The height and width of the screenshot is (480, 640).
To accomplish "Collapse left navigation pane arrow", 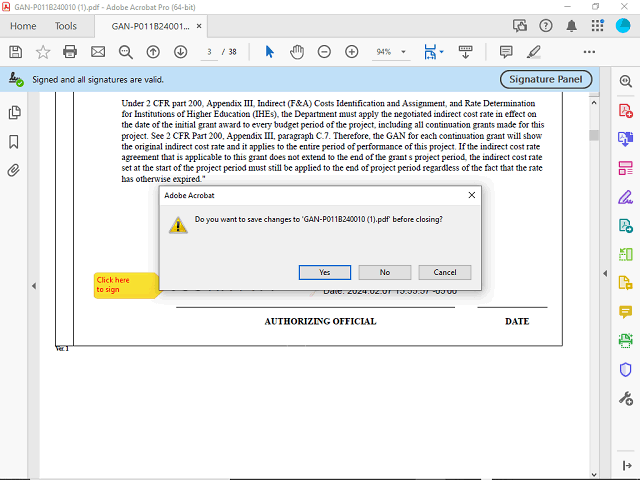I will coord(34,286).
